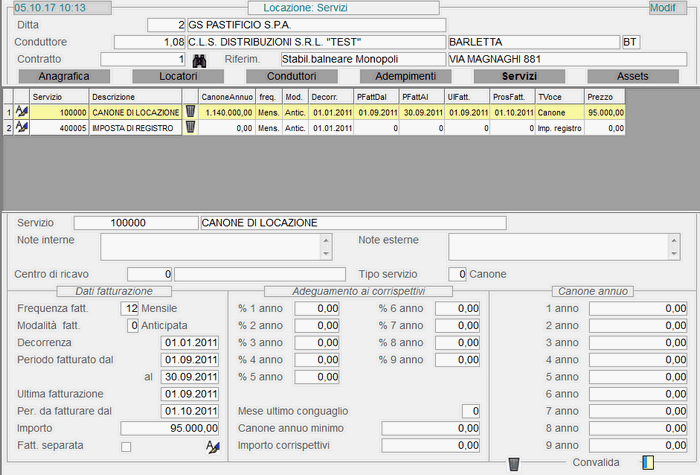Click the Riferim. field 'Stabil.balneare Monopoli'

(x=363, y=59)
